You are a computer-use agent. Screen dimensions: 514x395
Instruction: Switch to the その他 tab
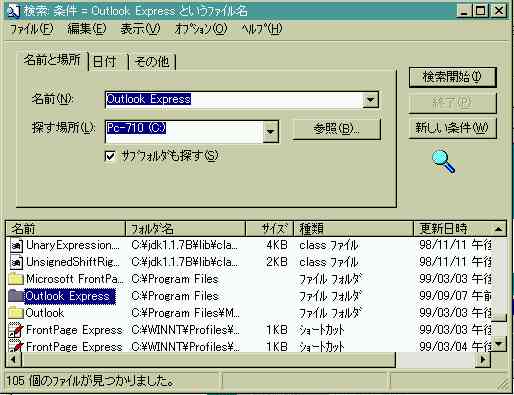click(152, 62)
